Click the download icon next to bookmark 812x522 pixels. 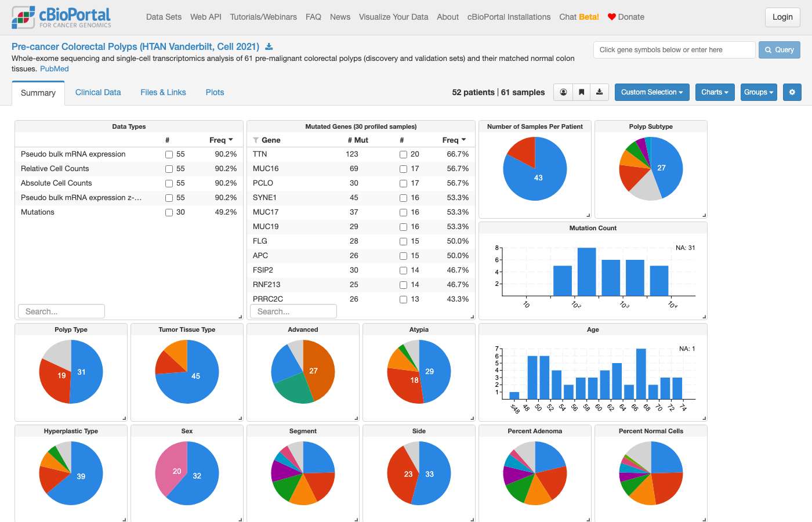click(x=599, y=92)
